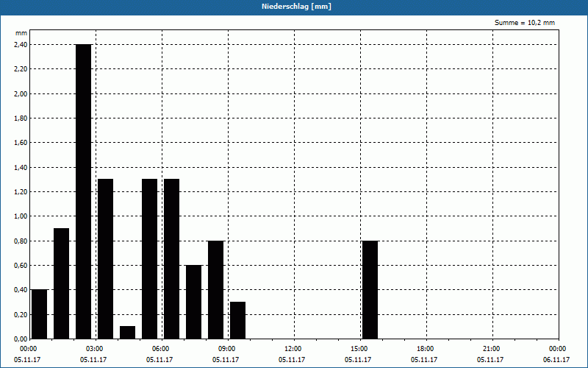Select the 05.11.17 date under 18:00
The image size is (588, 368).
(x=424, y=360)
